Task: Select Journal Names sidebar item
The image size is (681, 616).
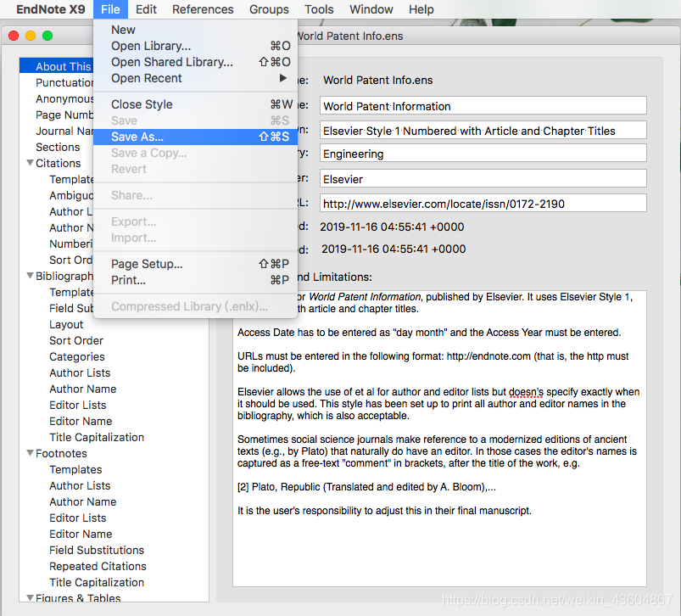Action: coord(64,131)
